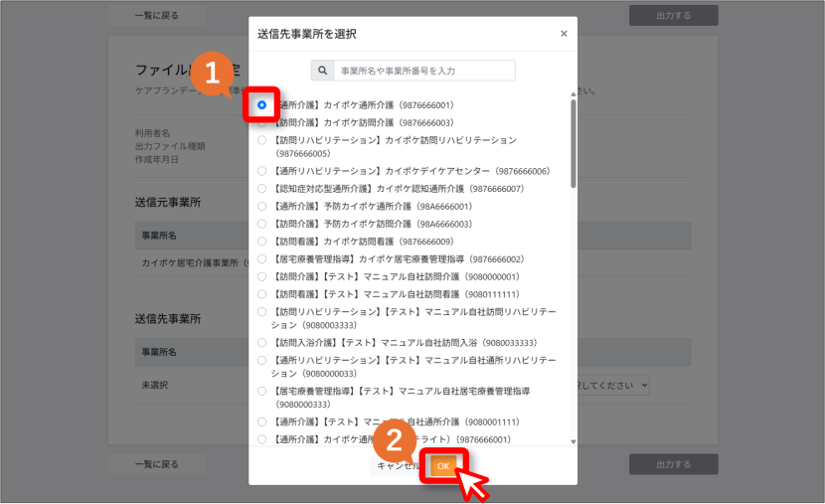Click the orange OK button
The height and width of the screenshot is (504, 825).
pos(443,466)
